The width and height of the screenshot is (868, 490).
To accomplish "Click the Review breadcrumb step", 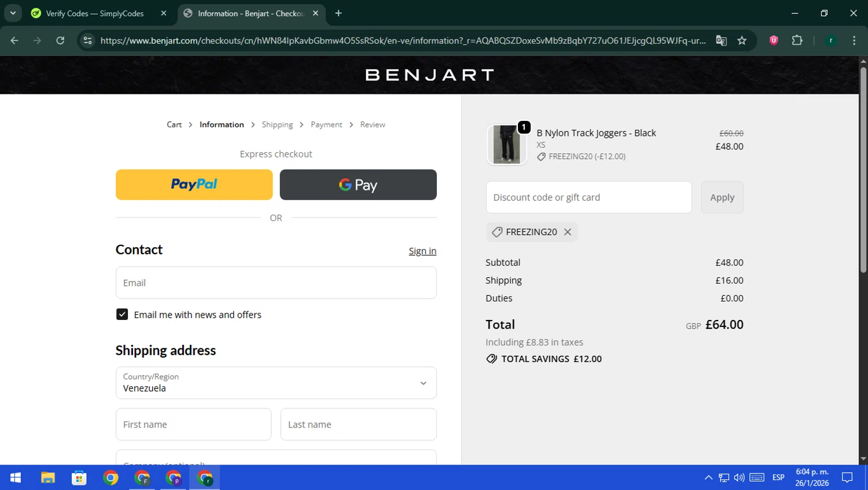I will point(373,124).
